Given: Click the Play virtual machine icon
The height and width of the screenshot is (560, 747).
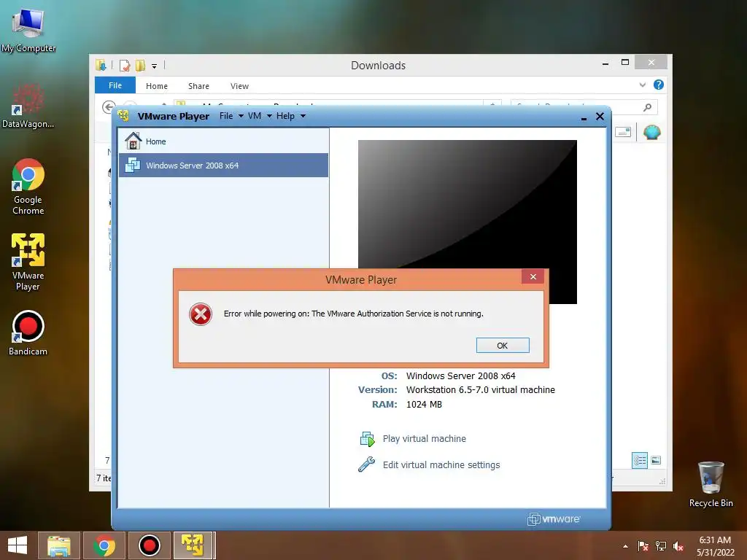Looking at the screenshot, I should 367,438.
